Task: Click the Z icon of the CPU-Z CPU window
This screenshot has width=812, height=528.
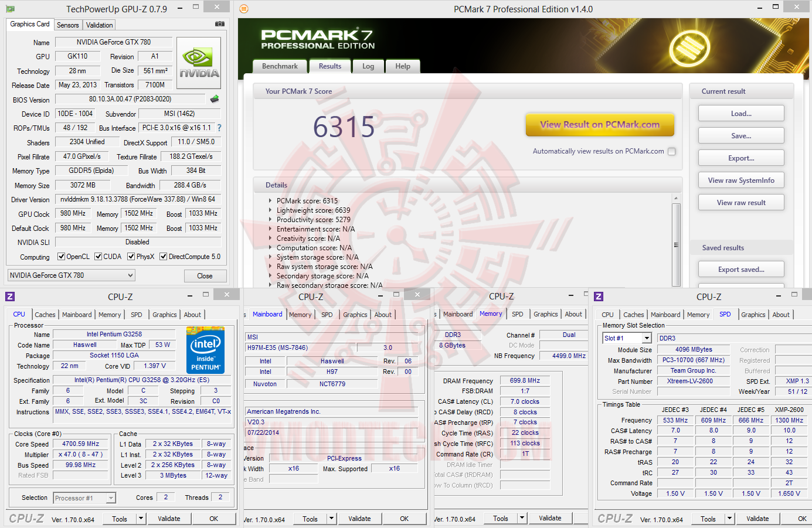Action: 10,297
